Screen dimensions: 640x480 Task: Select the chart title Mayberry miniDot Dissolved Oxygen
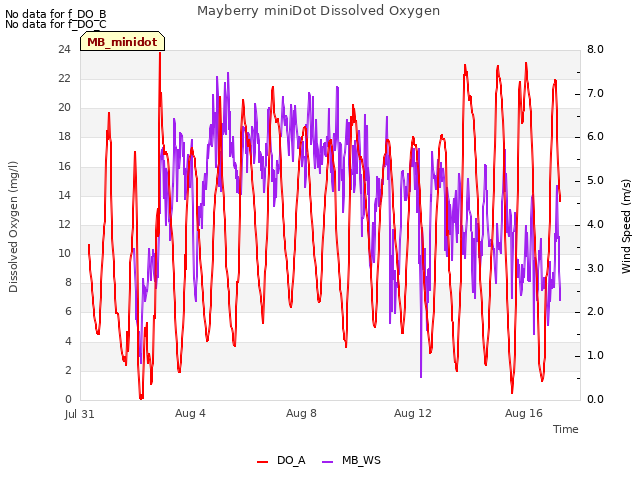point(318,11)
